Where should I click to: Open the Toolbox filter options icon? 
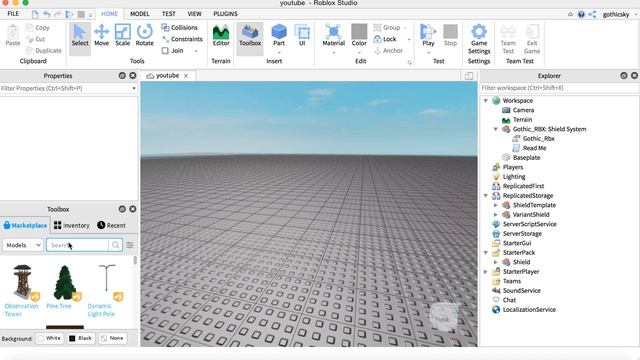[130, 245]
